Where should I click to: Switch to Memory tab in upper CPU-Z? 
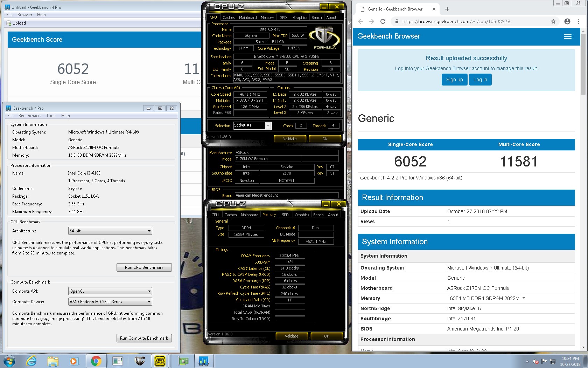[x=267, y=18]
